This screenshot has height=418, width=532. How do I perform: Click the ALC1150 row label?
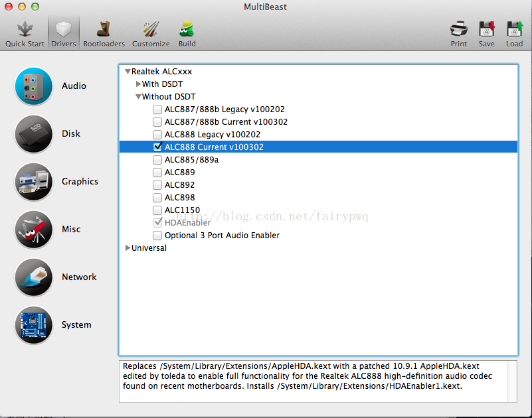(182, 210)
